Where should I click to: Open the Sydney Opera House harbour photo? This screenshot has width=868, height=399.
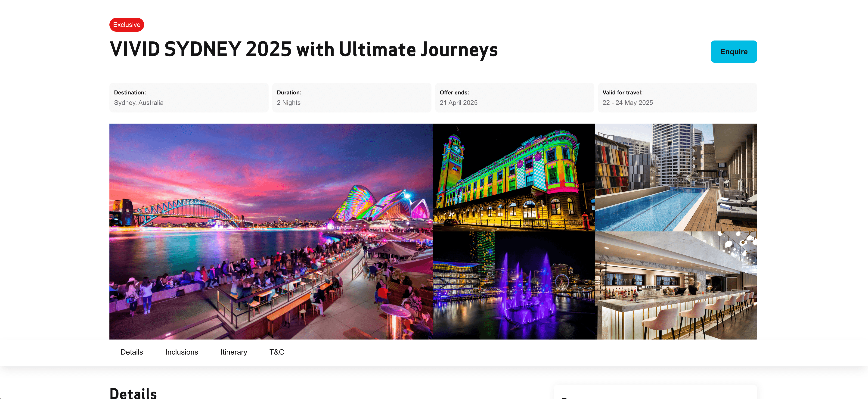271,231
